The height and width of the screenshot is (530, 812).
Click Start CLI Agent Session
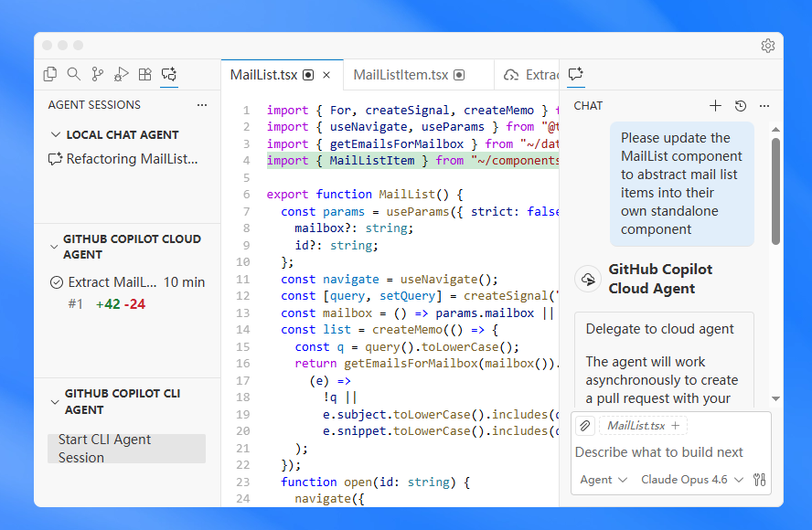[126, 448]
